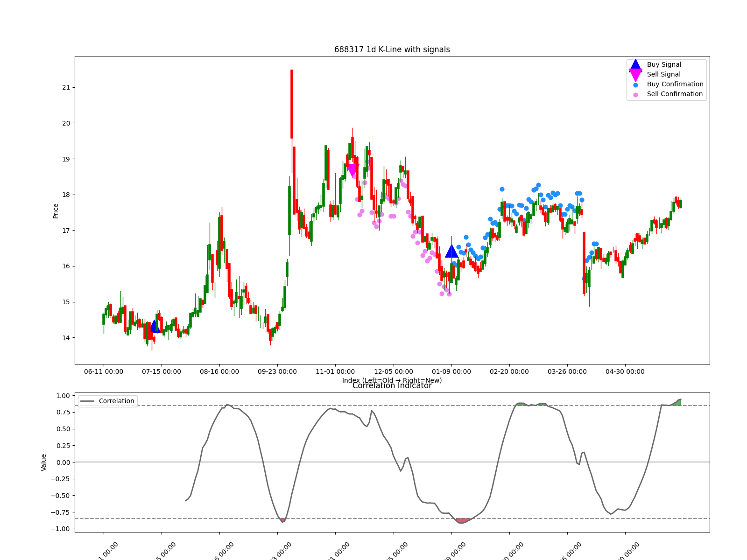Click the price tick label 18
Image resolution: width=747 pixels, height=560 pixels.
66,195
